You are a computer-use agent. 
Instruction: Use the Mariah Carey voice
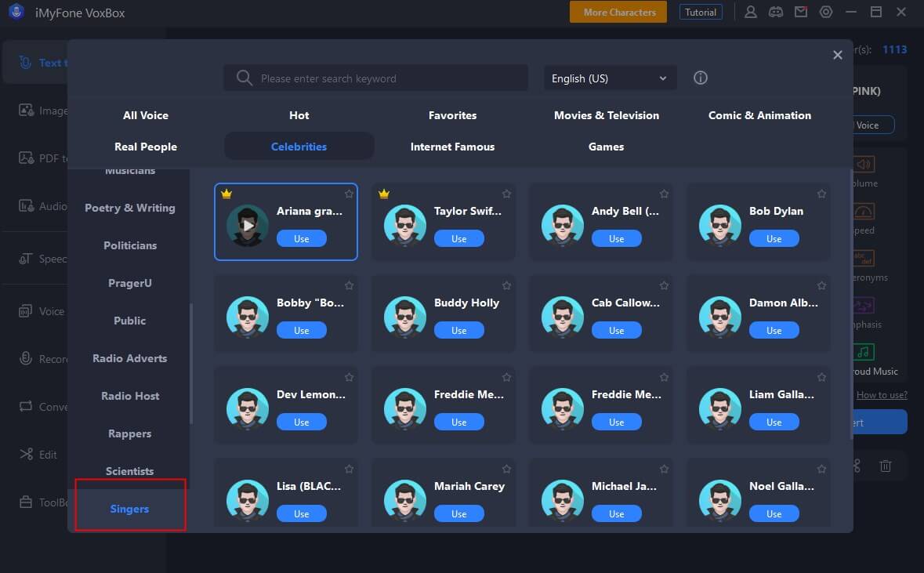click(459, 514)
